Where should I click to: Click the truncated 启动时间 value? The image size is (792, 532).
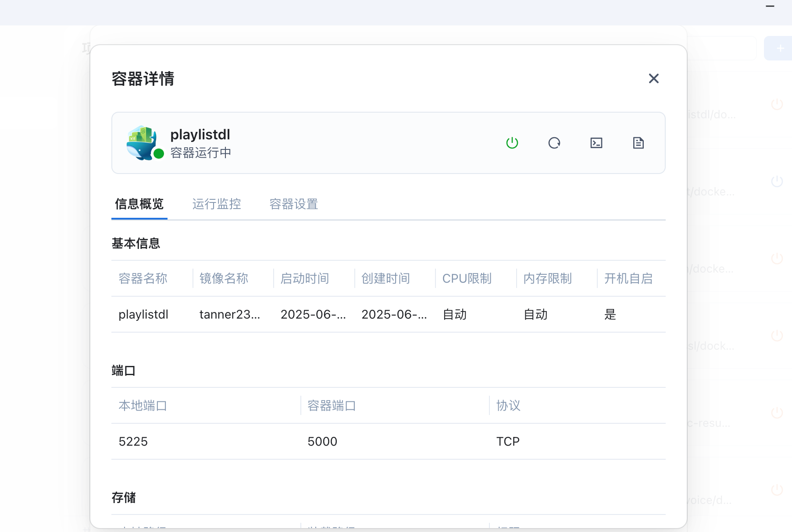click(313, 314)
